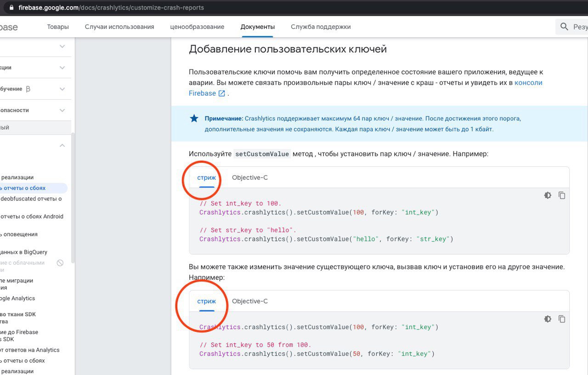Switch first code block to Objective-C

point(250,177)
